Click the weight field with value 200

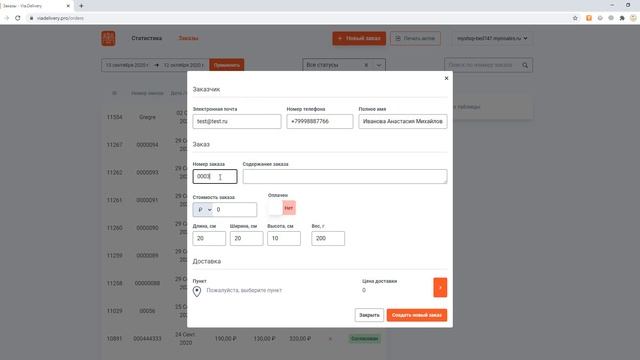[x=328, y=238]
